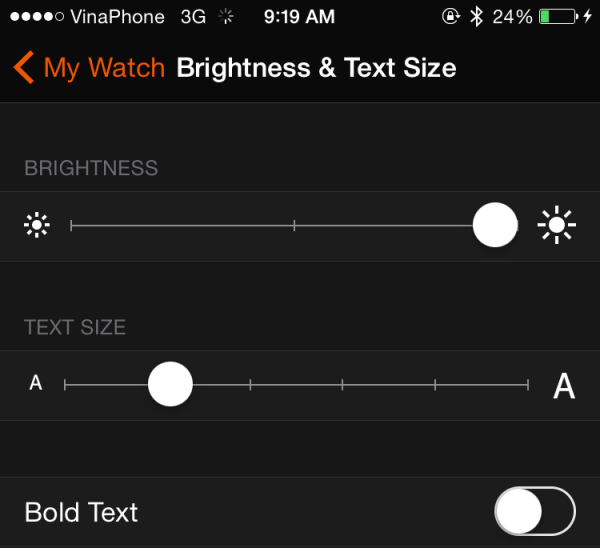The width and height of the screenshot is (600, 548).
Task: Tap the small letter A icon
Action: tap(36, 384)
